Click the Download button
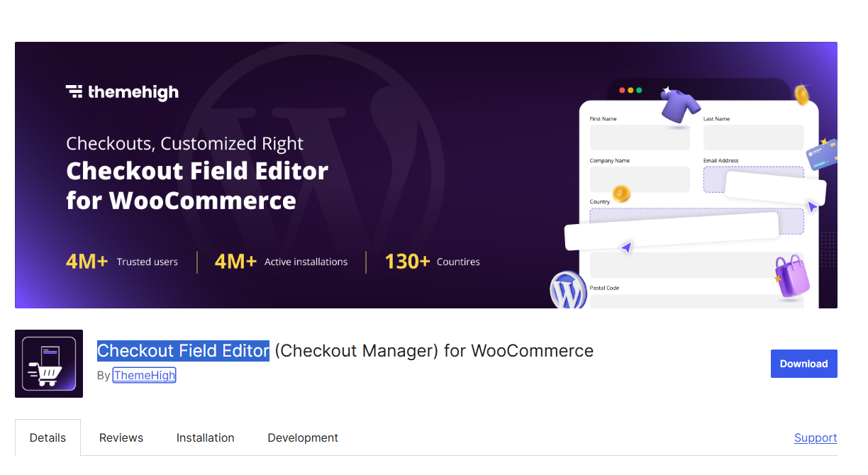This screenshot has width=868, height=475. point(803,363)
